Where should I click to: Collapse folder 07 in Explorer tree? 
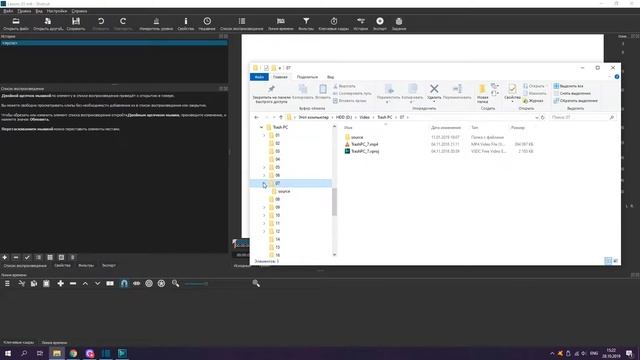pyautogui.click(x=264, y=183)
